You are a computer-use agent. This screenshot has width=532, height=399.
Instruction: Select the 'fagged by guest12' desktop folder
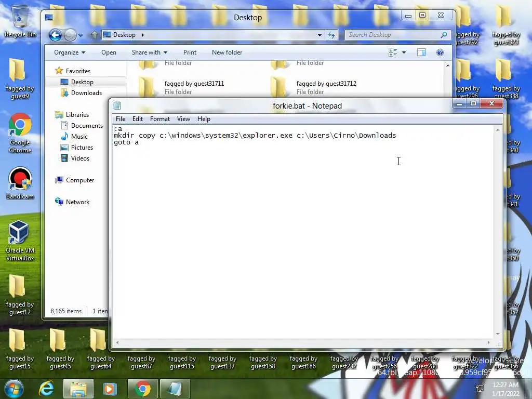click(x=20, y=295)
